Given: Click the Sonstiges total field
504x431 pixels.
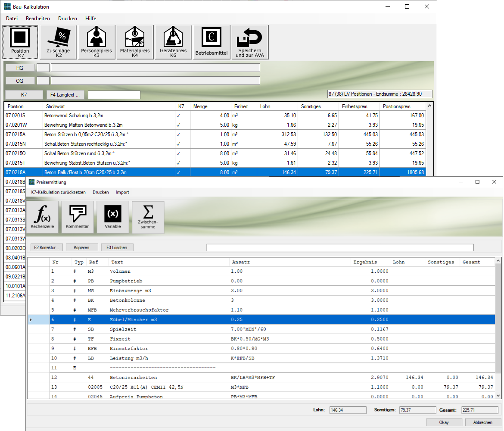Looking at the screenshot, I should pos(417,410).
